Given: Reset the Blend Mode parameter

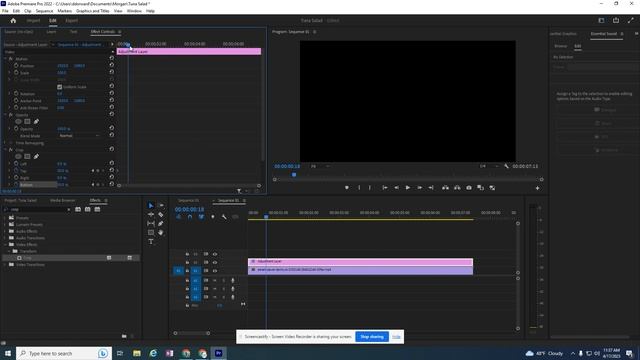Looking at the screenshot, I should [111, 135].
